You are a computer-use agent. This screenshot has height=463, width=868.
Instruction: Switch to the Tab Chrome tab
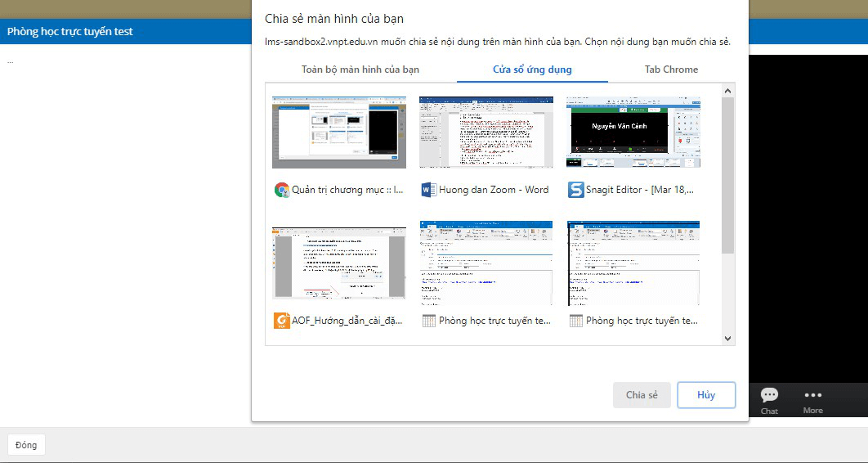click(x=671, y=70)
